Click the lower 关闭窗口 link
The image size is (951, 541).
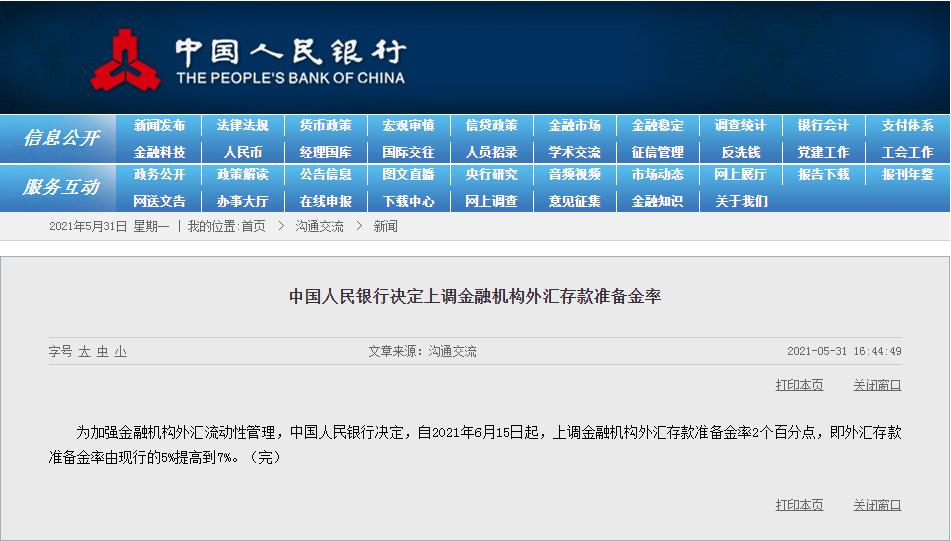(x=877, y=505)
